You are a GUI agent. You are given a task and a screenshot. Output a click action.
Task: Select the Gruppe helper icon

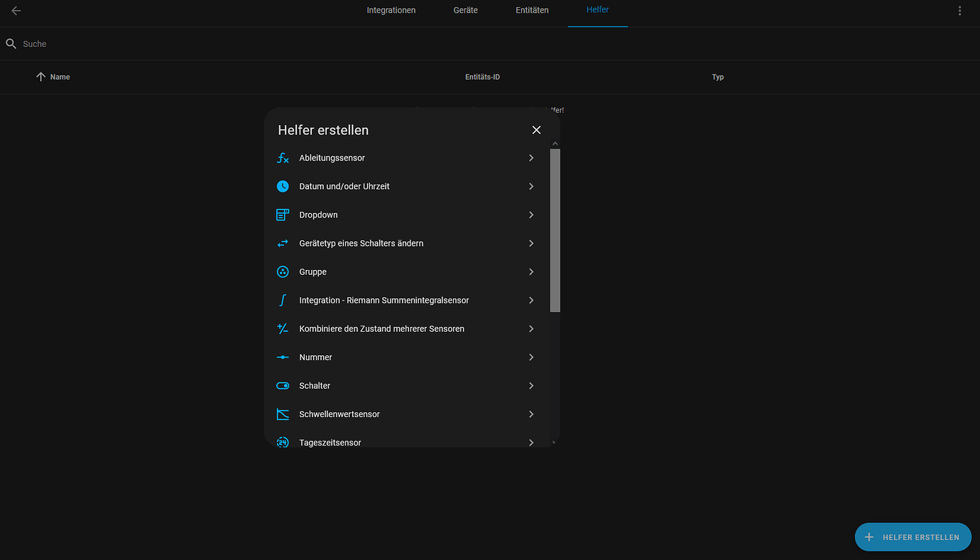pos(283,271)
